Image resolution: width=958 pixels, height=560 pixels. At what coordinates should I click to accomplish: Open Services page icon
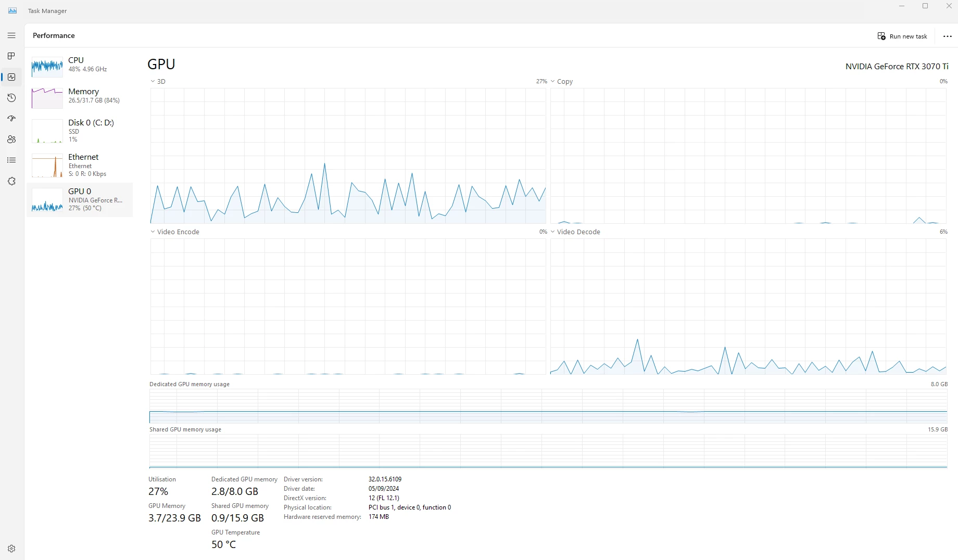point(11,181)
